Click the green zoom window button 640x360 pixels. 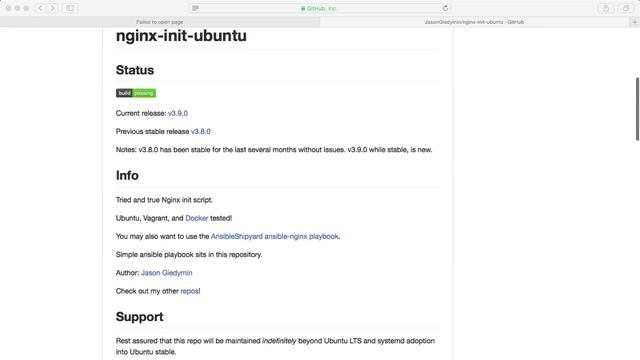tap(26, 8)
